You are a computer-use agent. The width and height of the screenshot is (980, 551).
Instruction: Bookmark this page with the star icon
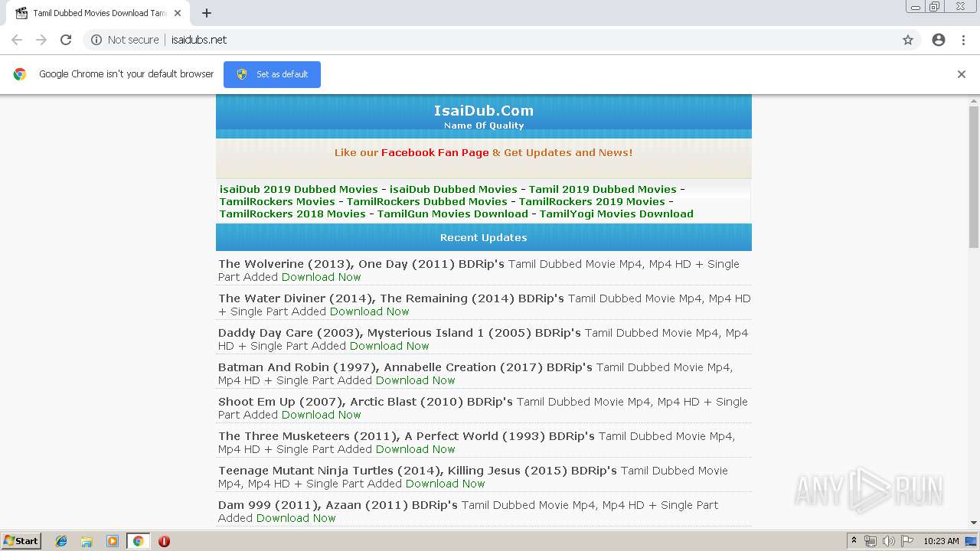pyautogui.click(x=908, y=40)
